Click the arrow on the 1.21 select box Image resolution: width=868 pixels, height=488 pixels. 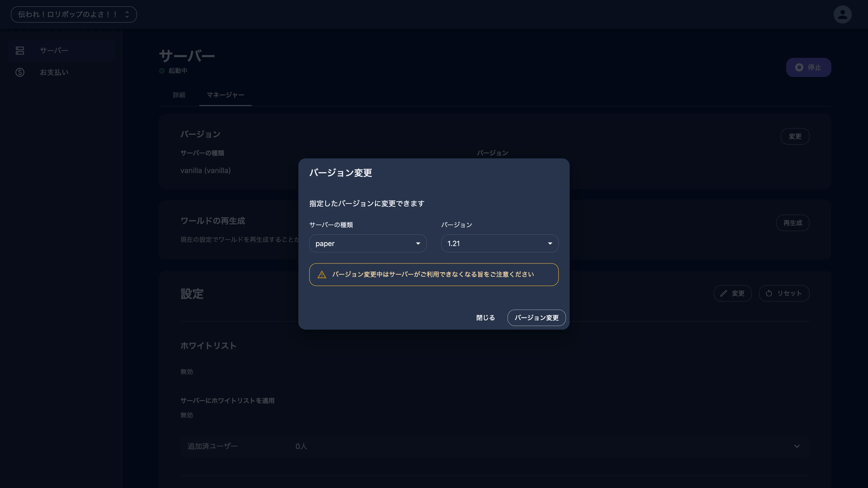[x=550, y=244]
